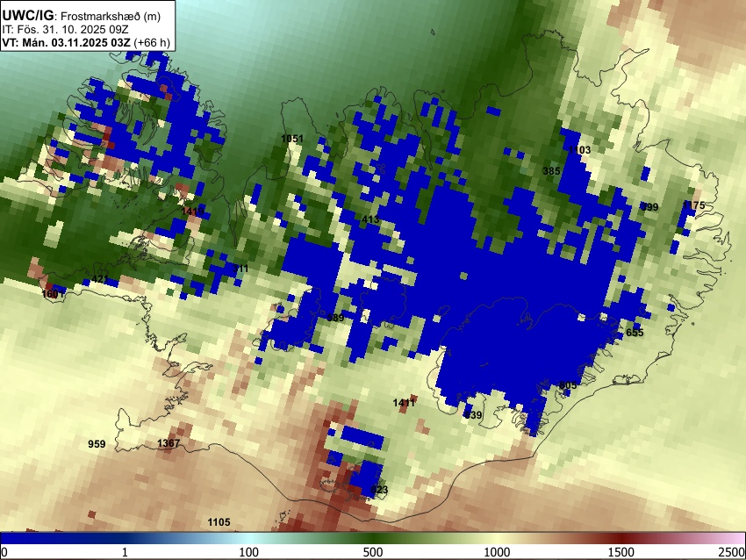Viewport: 746px width, 560px height.
Task: Click the 1367 map value
Action: coord(169,443)
